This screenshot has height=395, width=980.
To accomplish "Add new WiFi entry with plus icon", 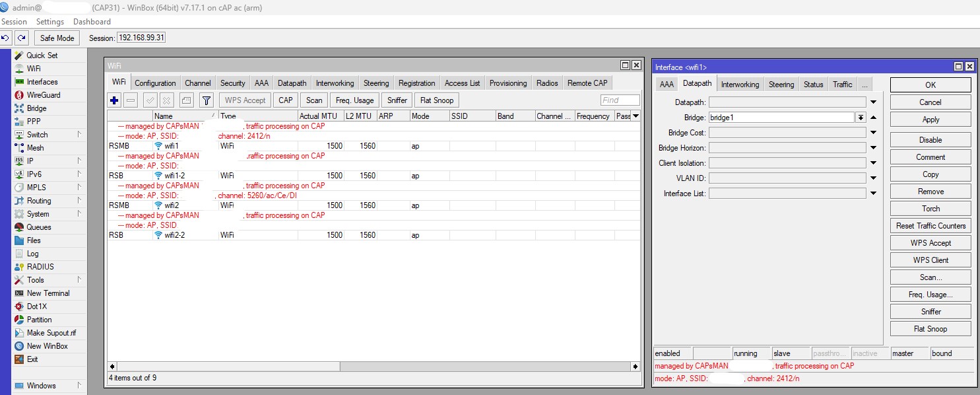I will (114, 100).
